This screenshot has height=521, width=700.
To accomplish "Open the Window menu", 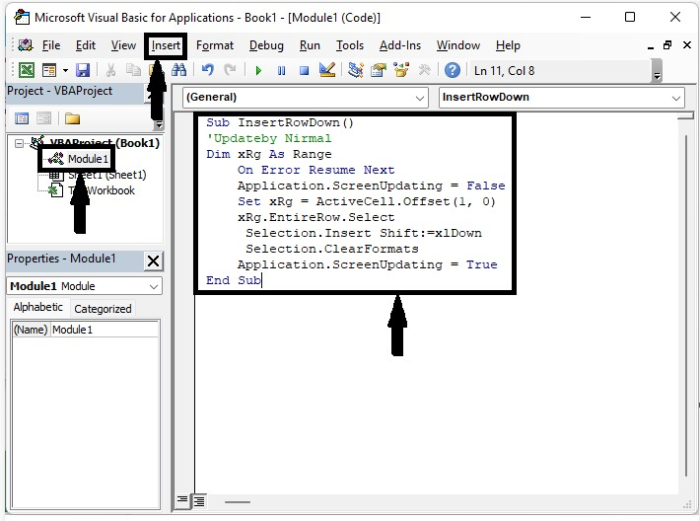I will pos(458,46).
